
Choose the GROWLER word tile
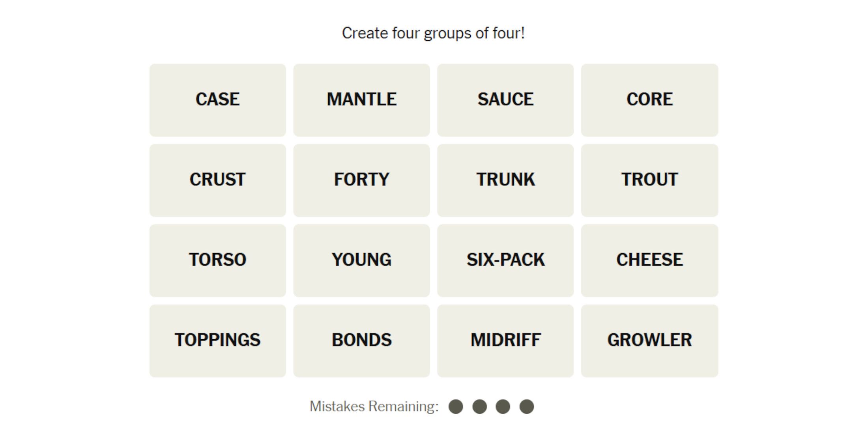pyautogui.click(x=649, y=340)
